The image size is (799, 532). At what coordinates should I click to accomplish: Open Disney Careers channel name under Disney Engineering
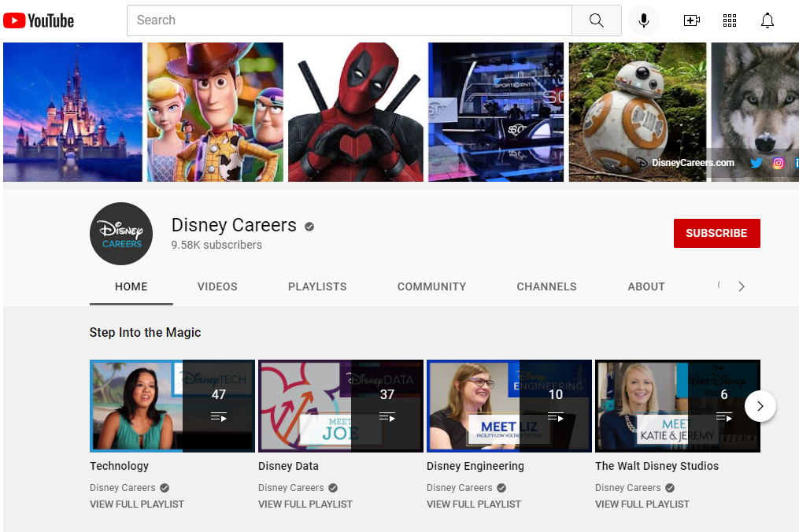(x=460, y=488)
